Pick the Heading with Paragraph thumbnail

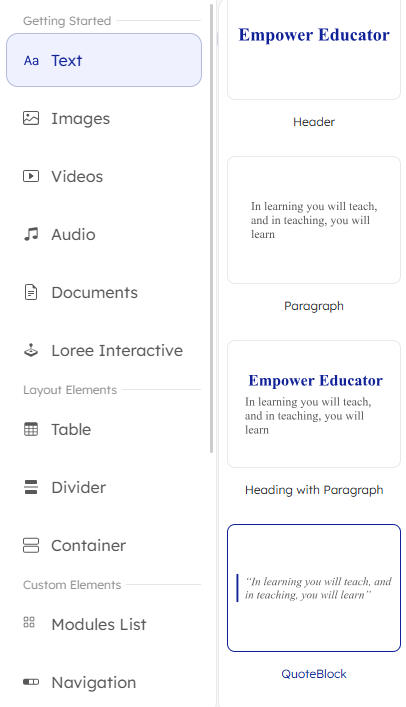pyautogui.click(x=314, y=404)
